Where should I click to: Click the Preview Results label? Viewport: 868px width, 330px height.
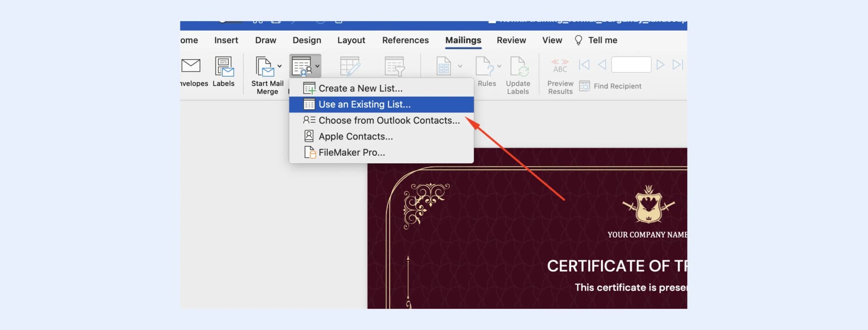[x=560, y=88]
